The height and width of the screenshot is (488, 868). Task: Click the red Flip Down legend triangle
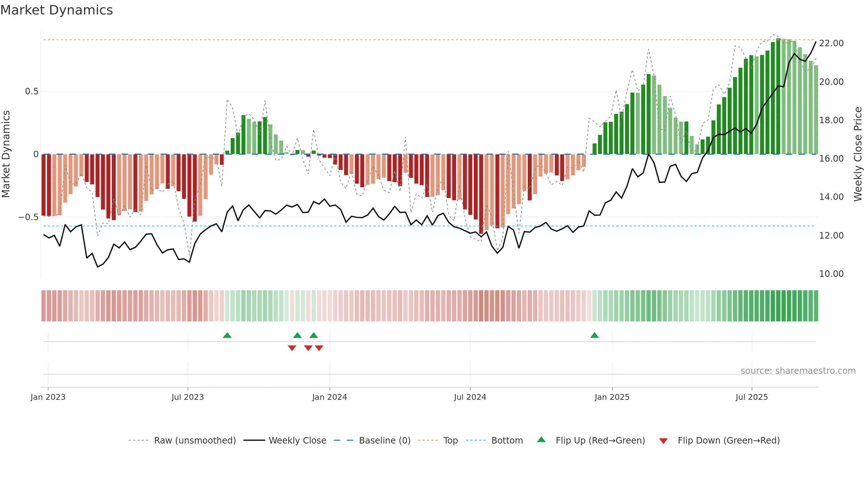click(x=663, y=441)
